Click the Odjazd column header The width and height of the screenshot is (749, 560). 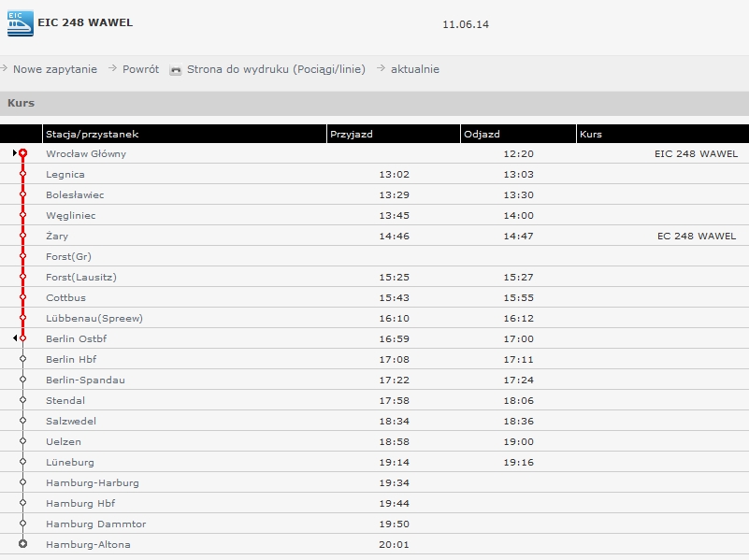(x=482, y=134)
